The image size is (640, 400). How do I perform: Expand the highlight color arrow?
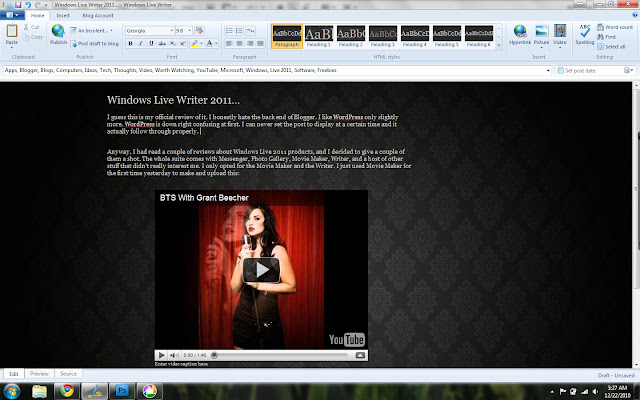click(x=201, y=43)
